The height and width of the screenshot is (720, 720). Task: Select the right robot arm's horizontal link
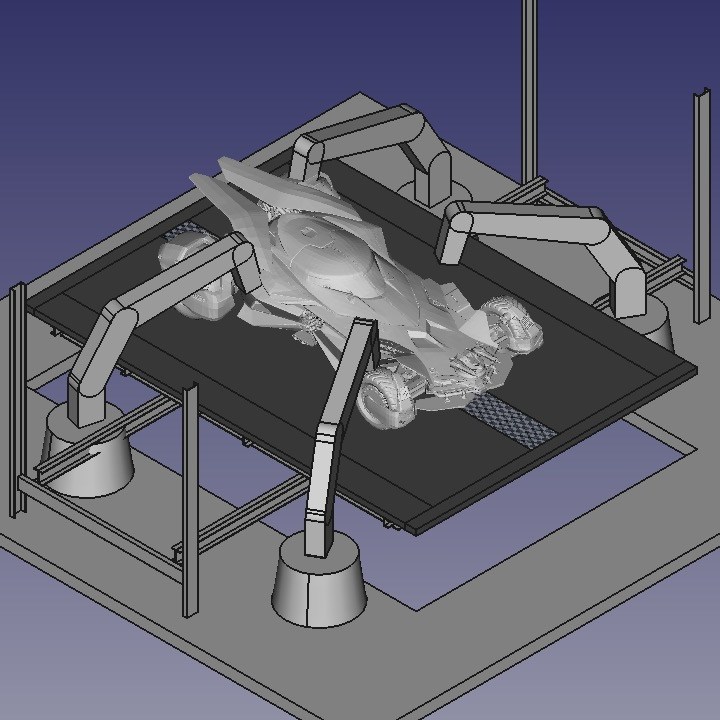click(530, 223)
